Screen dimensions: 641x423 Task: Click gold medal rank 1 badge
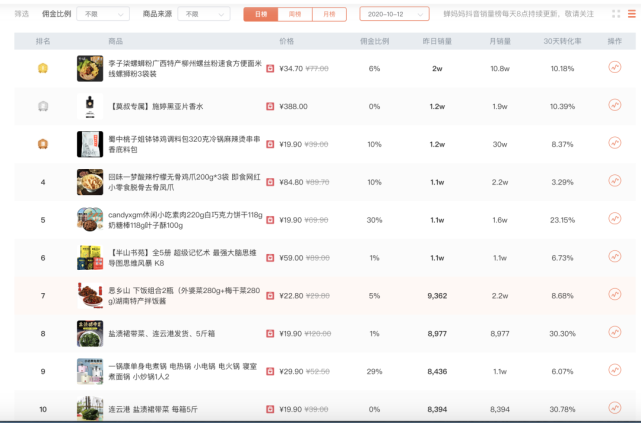[43, 68]
